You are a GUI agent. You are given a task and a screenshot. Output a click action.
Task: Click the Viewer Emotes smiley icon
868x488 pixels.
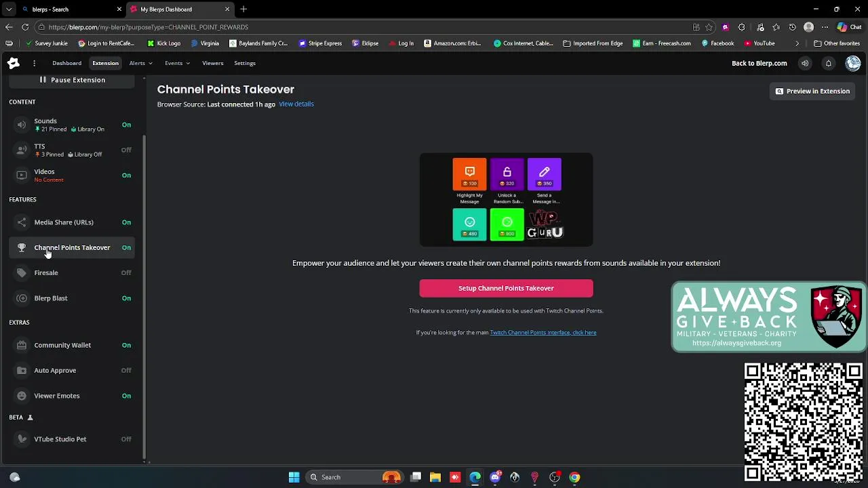(22, 396)
